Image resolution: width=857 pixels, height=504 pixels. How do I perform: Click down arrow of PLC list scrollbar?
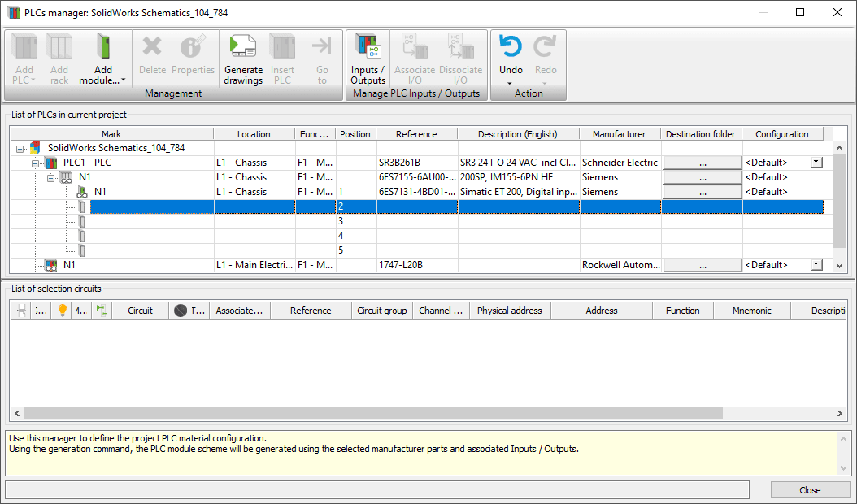click(839, 266)
